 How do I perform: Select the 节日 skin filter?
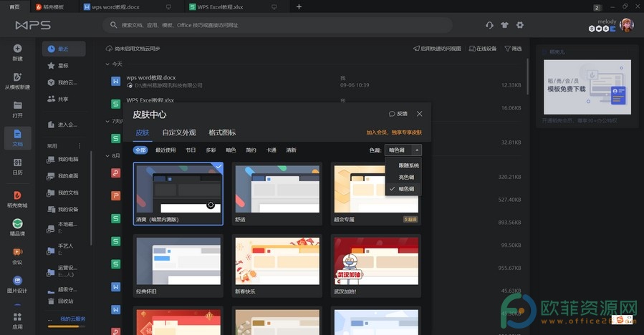pos(191,150)
